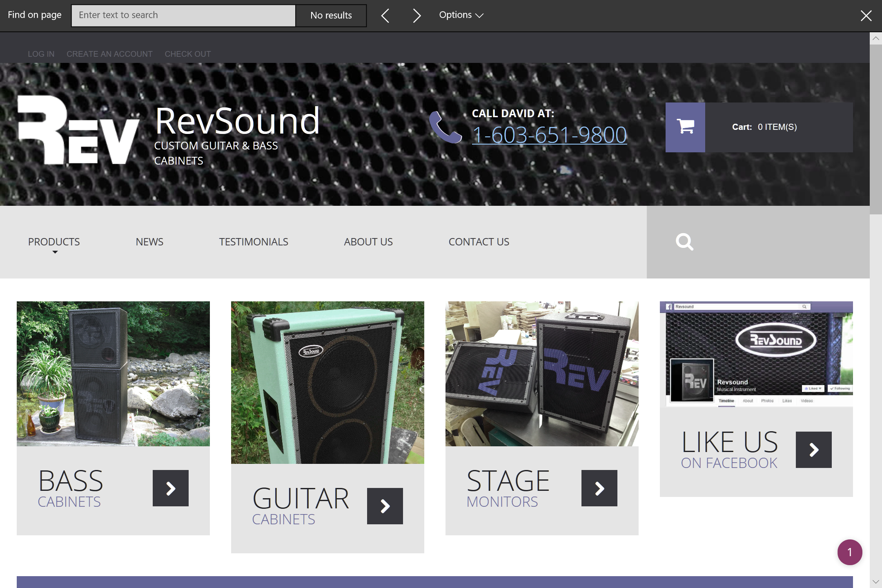Open the Facebook page screenshot thumbnail
The image size is (882, 588).
(756, 354)
